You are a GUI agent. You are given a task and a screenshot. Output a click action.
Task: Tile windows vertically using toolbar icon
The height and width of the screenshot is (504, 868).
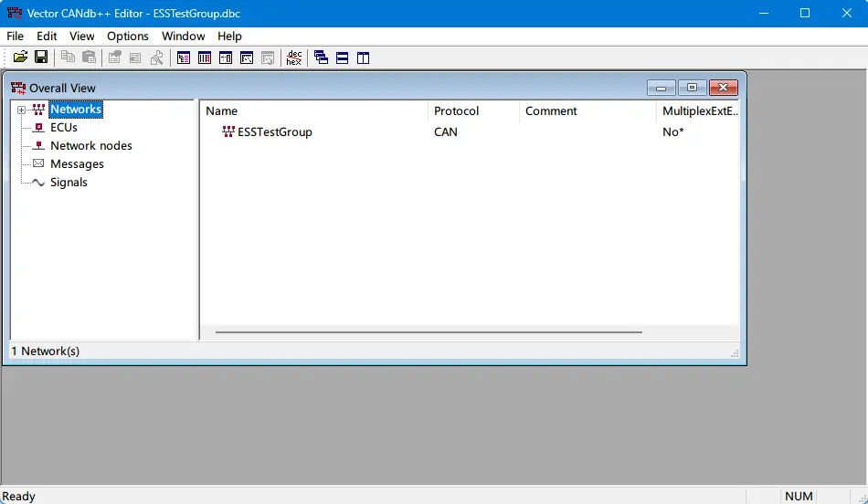point(363,58)
